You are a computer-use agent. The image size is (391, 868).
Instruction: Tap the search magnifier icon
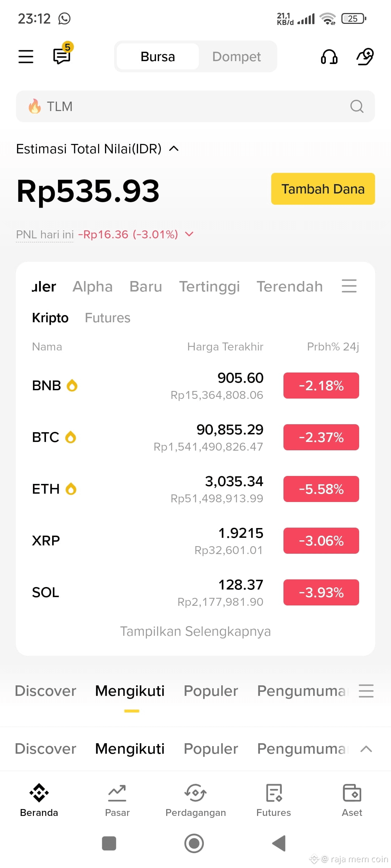(x=357, y=106)
